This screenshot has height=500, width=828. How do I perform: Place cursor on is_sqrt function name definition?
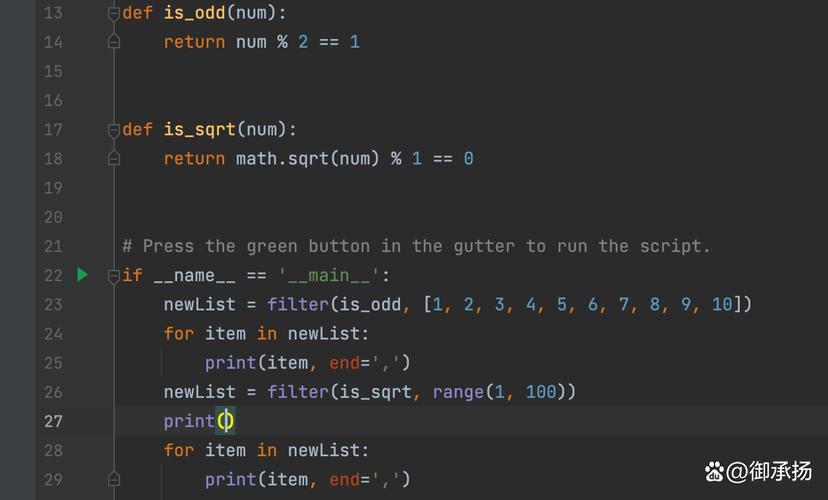point(200,129)
